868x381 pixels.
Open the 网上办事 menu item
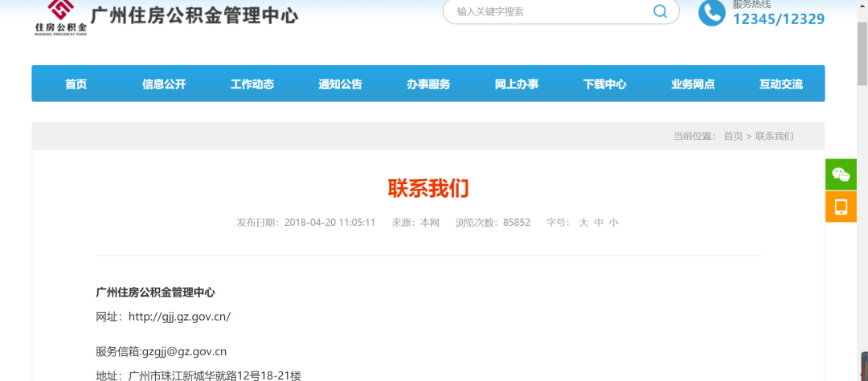tap(517, 84)
